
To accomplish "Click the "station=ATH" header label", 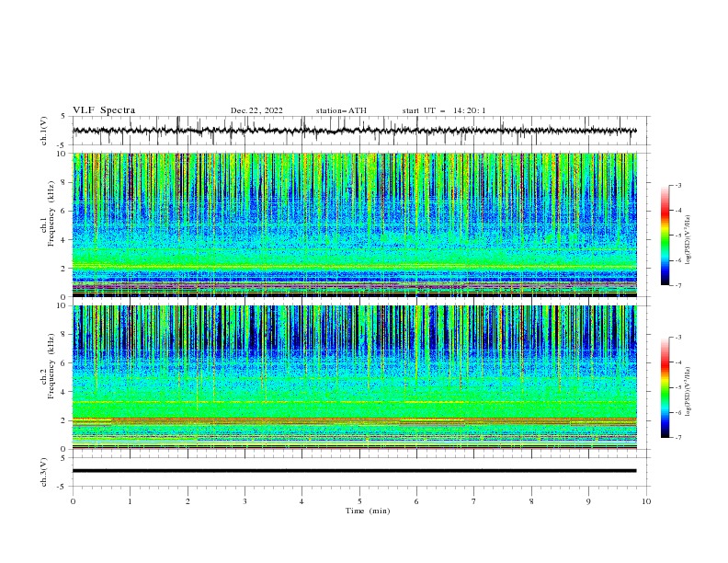I will coord(341,110).
